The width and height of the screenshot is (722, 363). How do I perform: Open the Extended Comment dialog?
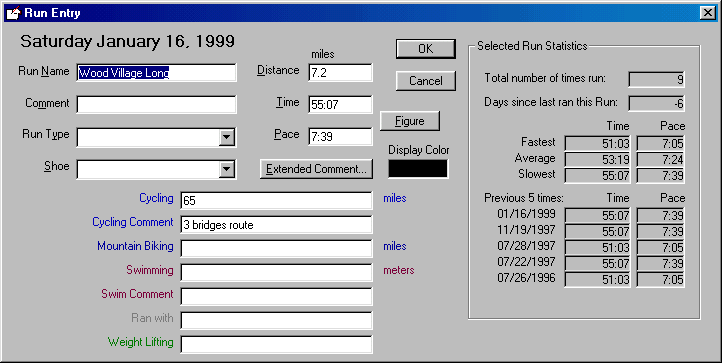[316, 169]
